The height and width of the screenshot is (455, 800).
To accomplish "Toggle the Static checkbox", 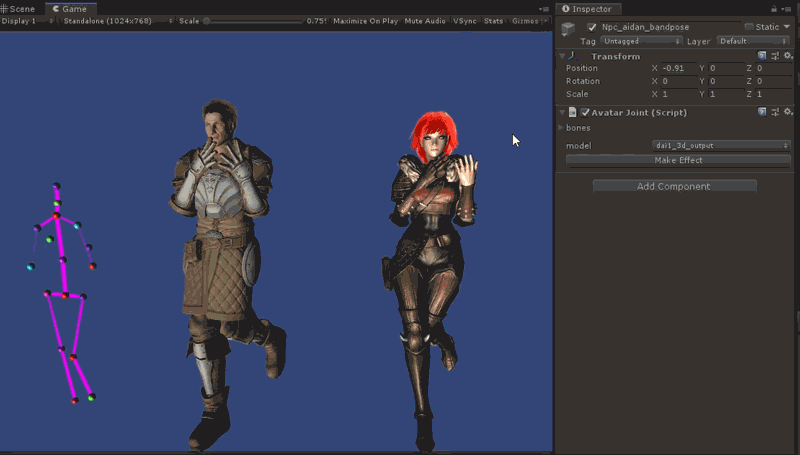I will [x=748, y=27].
